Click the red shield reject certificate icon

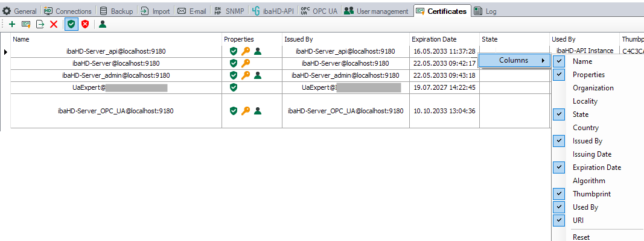click(x=85, y=25)
